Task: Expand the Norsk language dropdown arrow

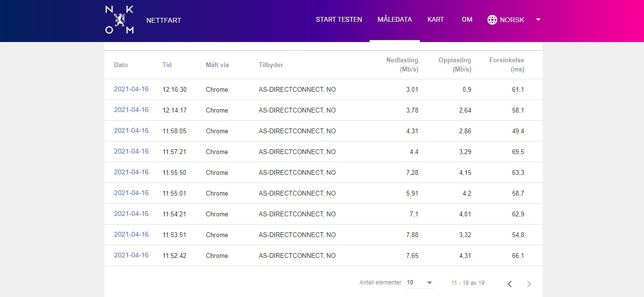Action: [x=538, y=20]
